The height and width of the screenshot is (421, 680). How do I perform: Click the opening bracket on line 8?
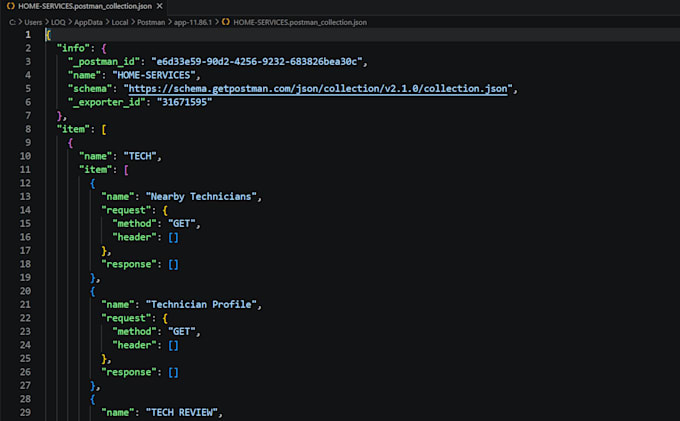click(x=104, y=129)
